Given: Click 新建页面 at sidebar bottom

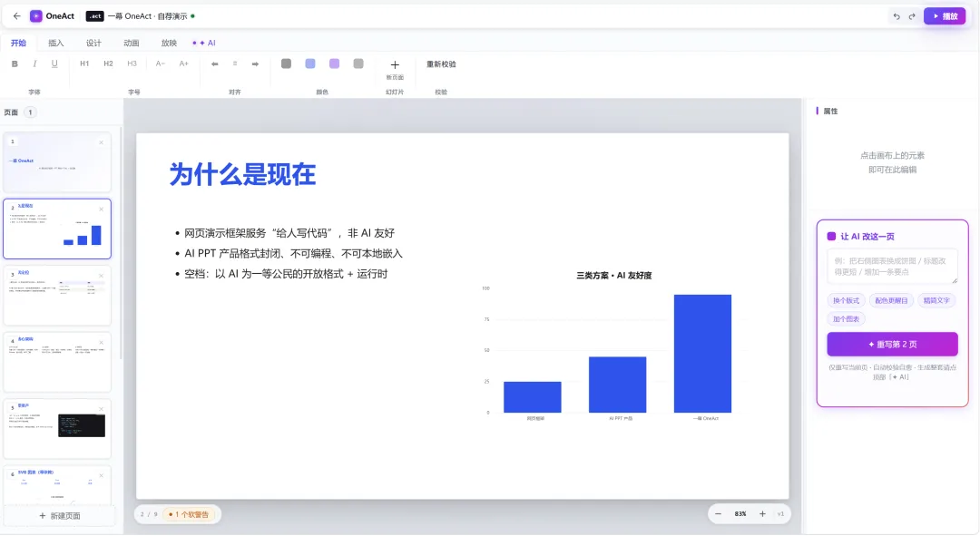Looking at the screenshot, I should tap(60, 516).
